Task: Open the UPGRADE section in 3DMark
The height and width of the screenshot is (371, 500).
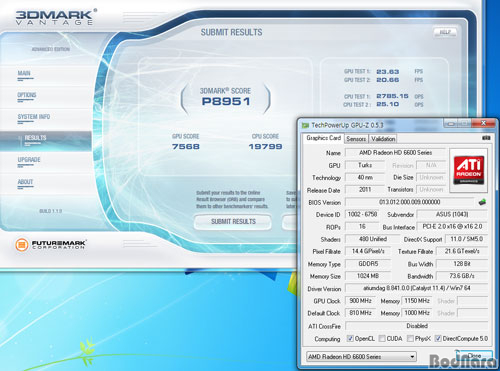Action: click(x=29, y=160)
